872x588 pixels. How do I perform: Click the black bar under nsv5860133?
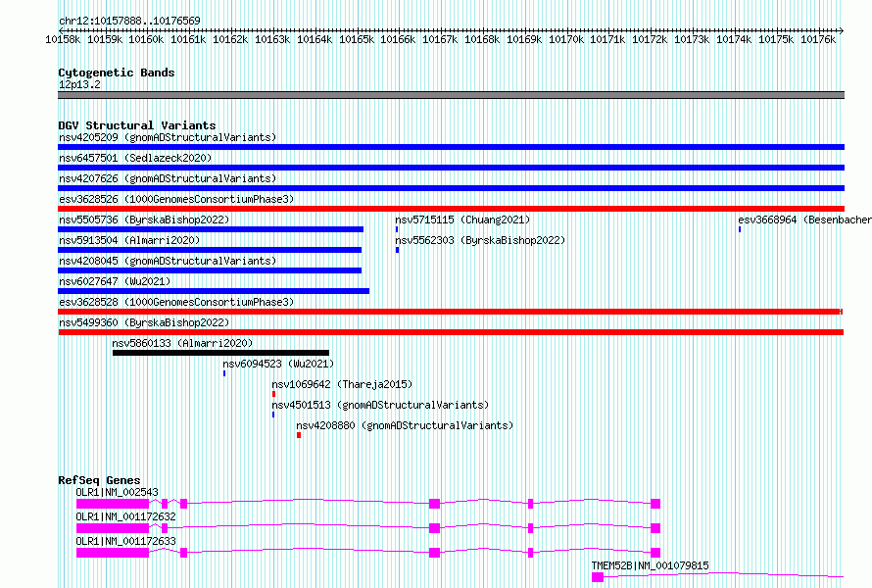(220, 353)
